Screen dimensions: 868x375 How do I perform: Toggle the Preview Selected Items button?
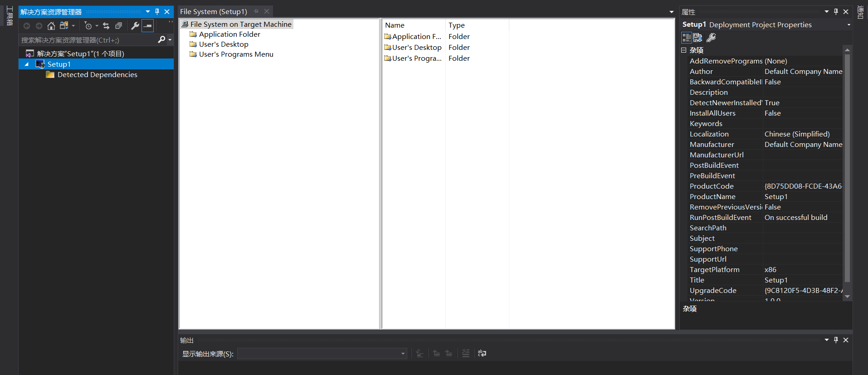[x=148, y=26]
